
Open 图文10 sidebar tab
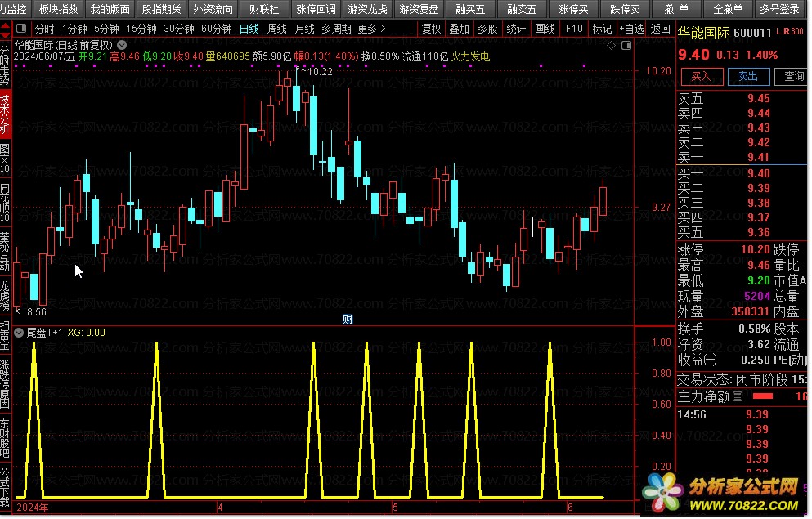coord(5,157)
